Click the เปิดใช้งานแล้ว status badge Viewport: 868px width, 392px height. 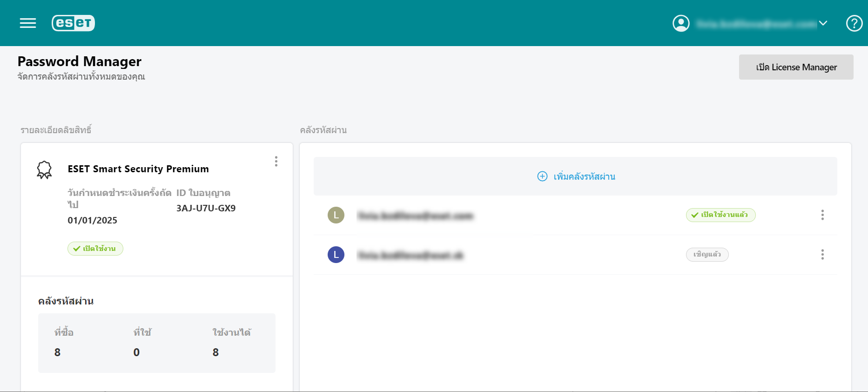(720, 215)
